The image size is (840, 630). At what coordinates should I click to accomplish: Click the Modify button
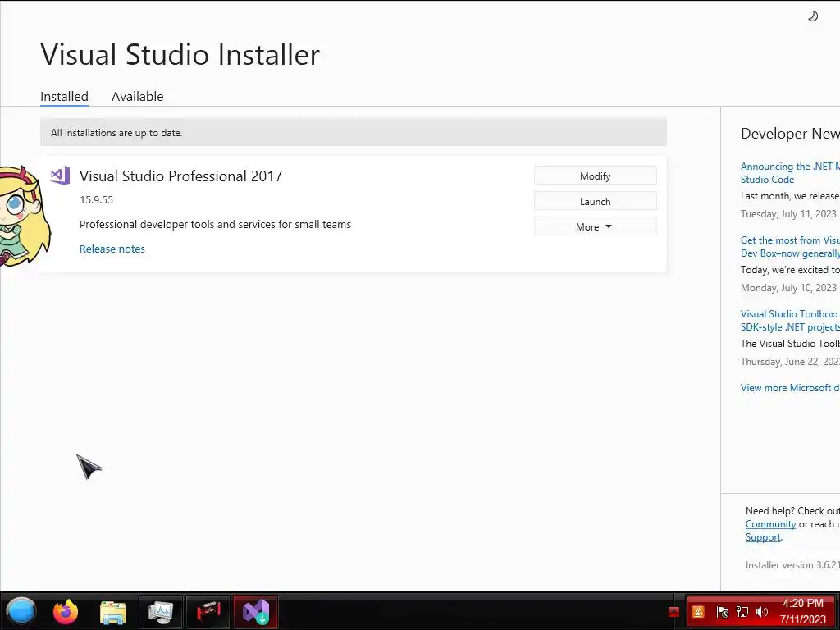point(596,176)
